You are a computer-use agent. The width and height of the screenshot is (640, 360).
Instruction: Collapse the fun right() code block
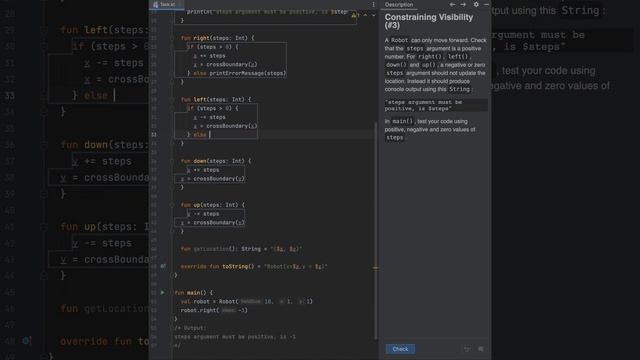172,38
